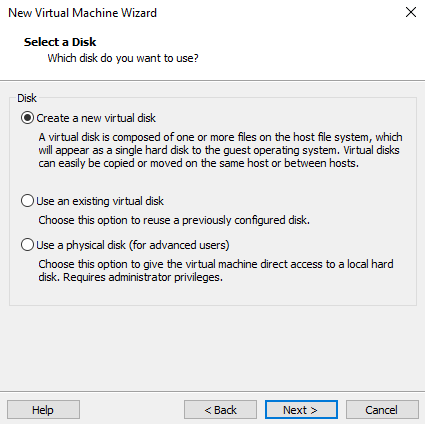Click the virtual disk description paragraph

220,150
